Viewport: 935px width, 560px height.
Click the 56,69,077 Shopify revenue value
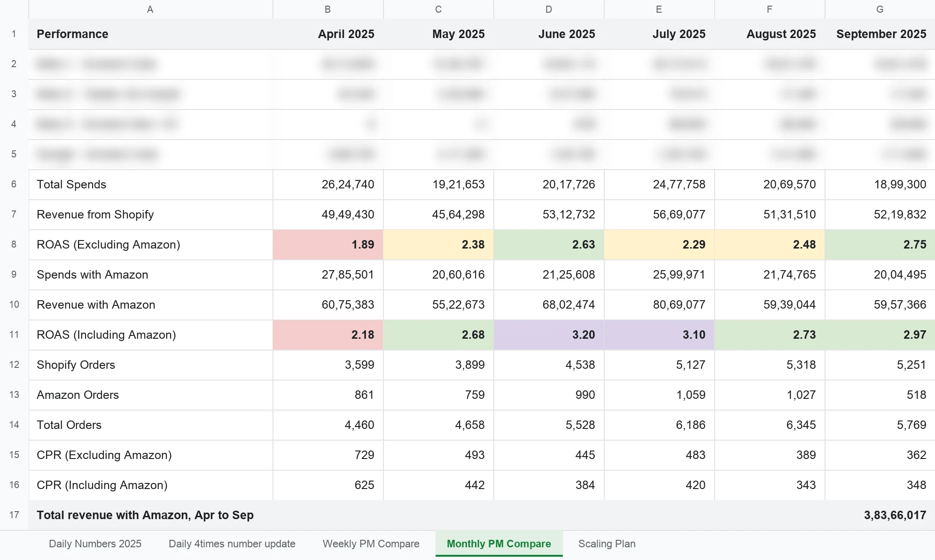pos(659,214)
